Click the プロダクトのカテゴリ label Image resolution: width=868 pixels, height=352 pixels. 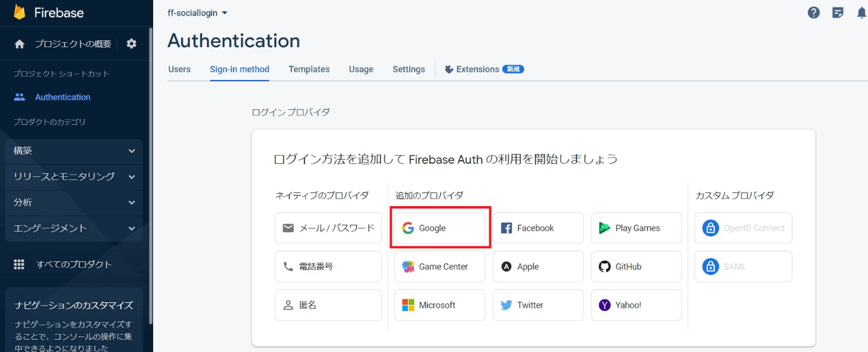click(50, 122)
